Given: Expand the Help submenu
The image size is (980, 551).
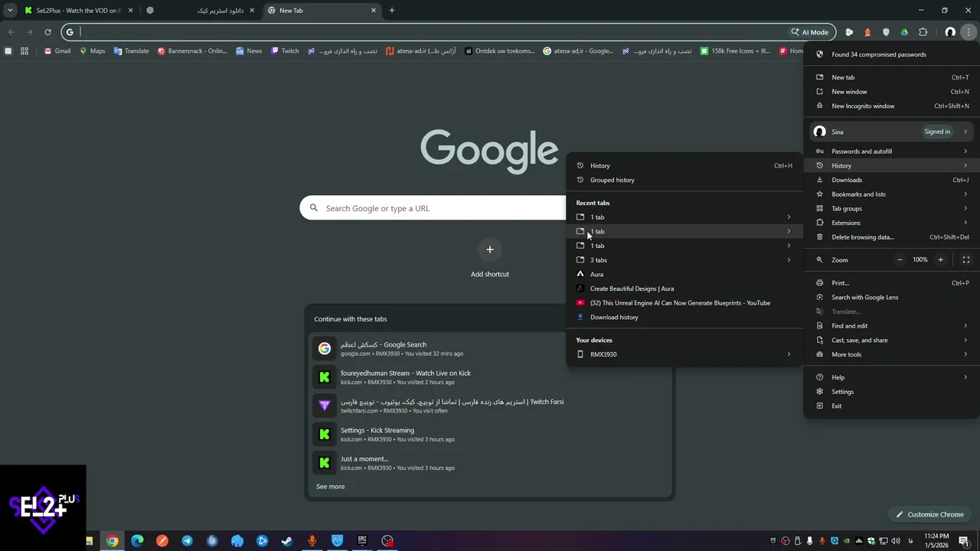Looking at the screenshot, I should tap(892, 377).
